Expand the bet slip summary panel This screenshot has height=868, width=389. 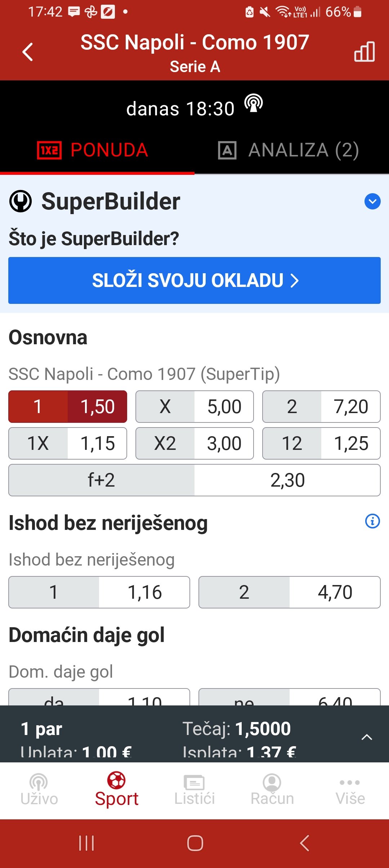tap(367, 737)
